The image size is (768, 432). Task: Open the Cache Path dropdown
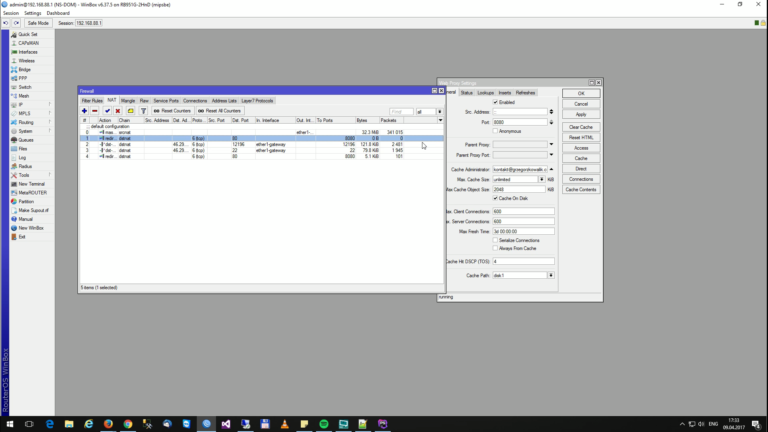pyautogui.click(x=551, y=275)
